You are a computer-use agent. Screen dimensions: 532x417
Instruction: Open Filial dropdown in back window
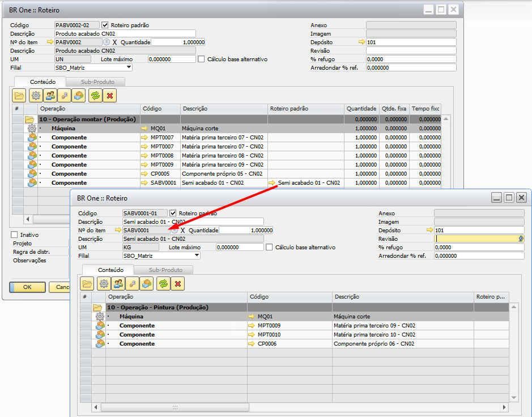click(x=129, y=67)
